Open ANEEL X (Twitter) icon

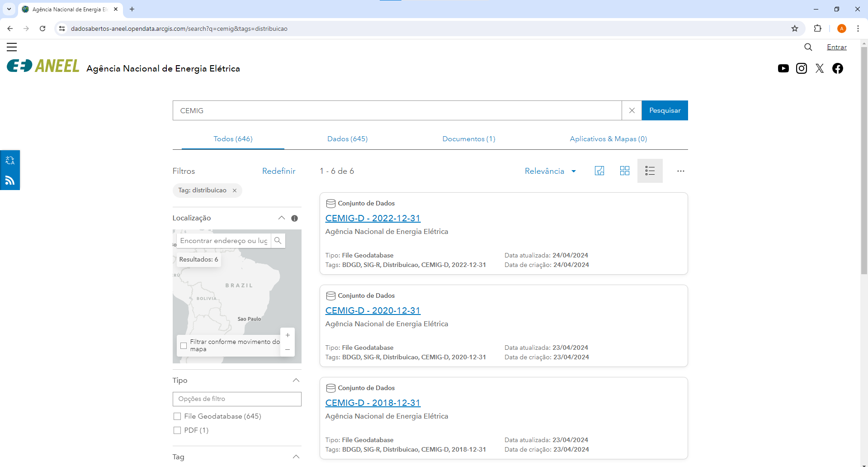point(820,68)
